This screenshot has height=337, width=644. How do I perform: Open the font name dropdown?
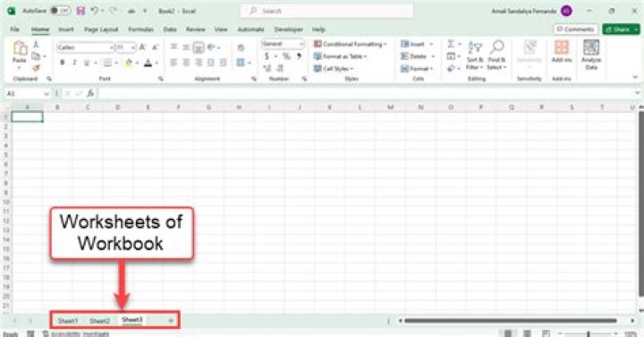tap(111, 48)
